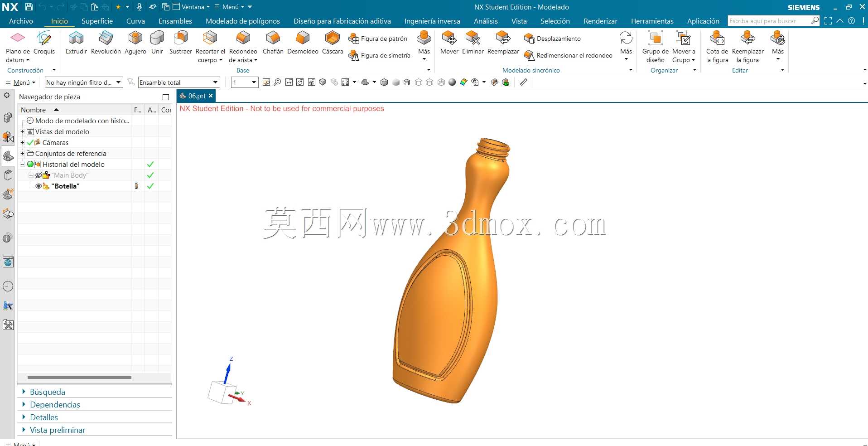Open the Revolución tool
The height and width of the screenshot is (446, 868).
pyautogui.click(x=106, y=43)
